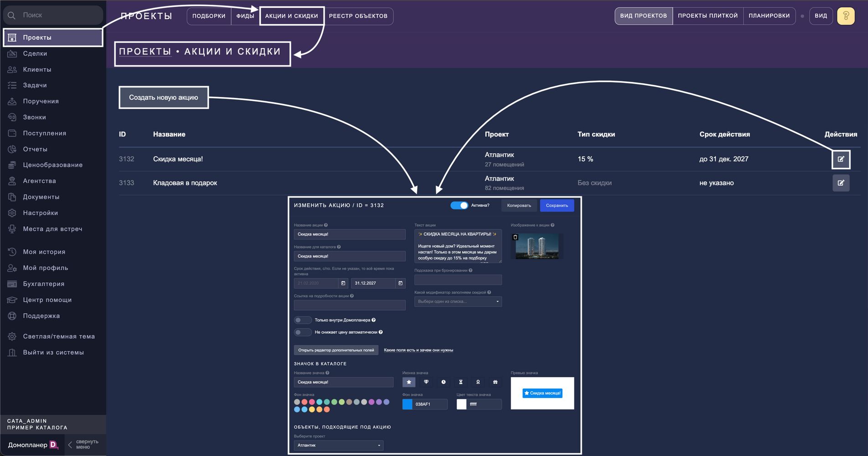Click Создать новую акцию button
Screen dimensions: 868x456
[x=164, y=98]
